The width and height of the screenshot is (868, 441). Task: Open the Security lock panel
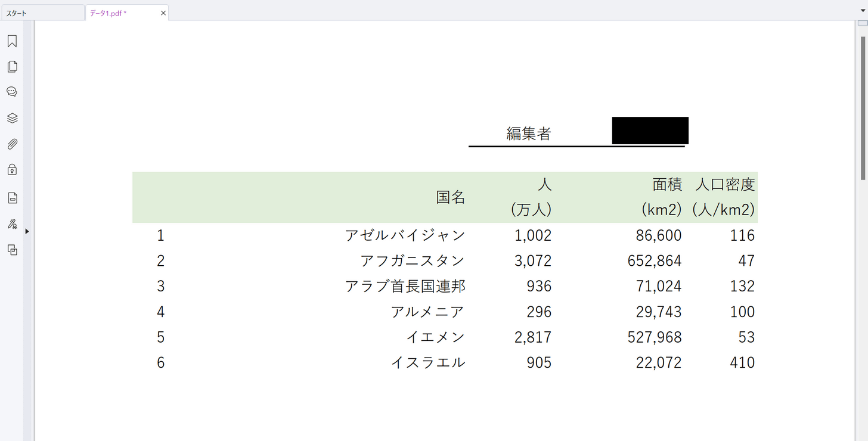point(12,170)
